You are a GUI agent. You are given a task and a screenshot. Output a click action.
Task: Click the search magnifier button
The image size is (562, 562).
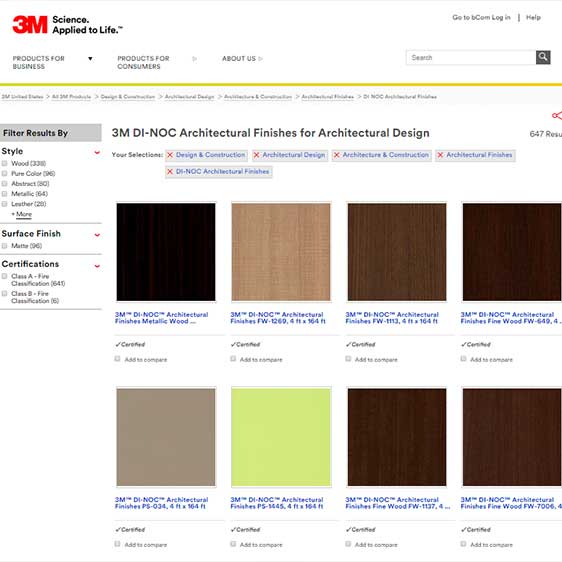point(543,57)
